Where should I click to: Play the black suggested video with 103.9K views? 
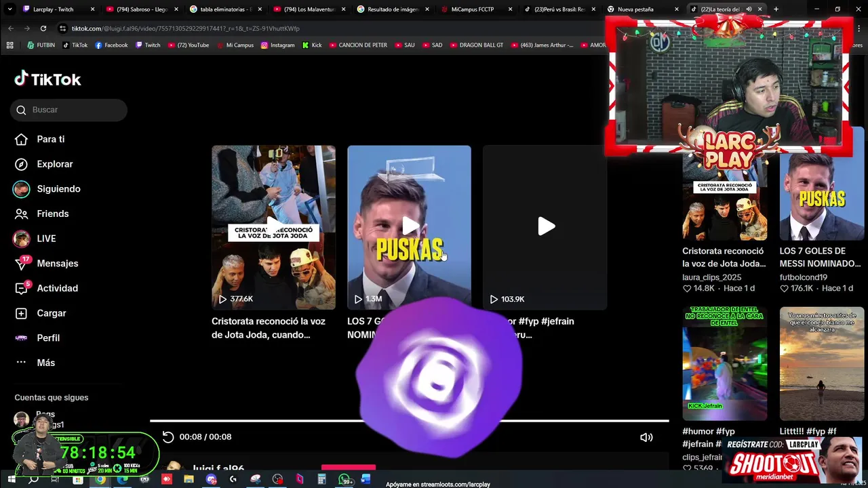pos(545,227)
